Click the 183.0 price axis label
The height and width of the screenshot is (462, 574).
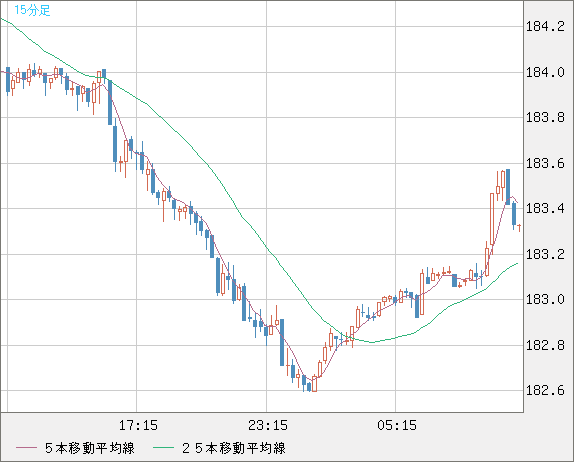click(545, 300)
